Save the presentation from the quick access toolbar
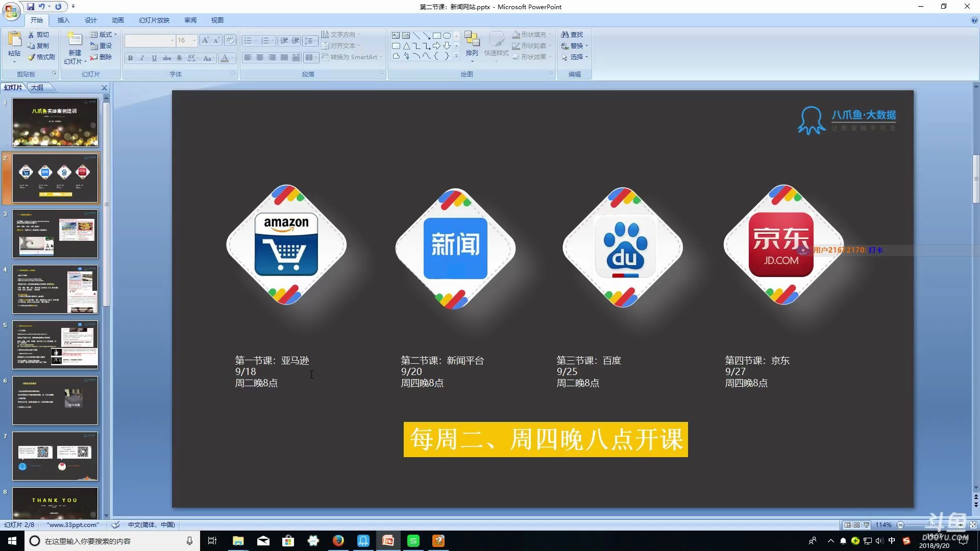Image resolution: width=980 pixels, height=551 pixels. point(31,7)
